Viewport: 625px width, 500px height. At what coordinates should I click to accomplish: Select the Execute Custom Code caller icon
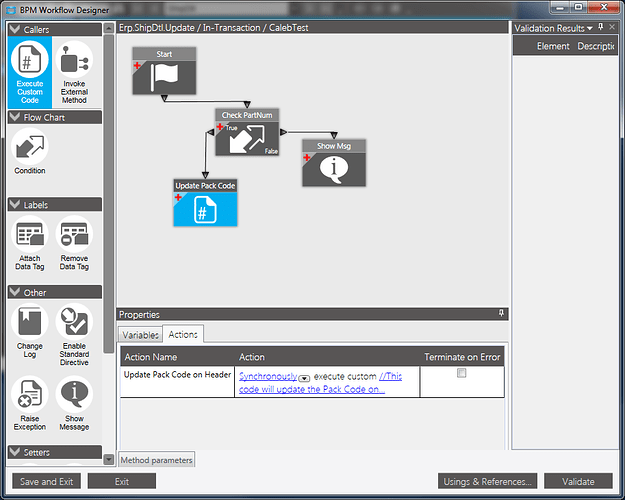pos(29,72)
